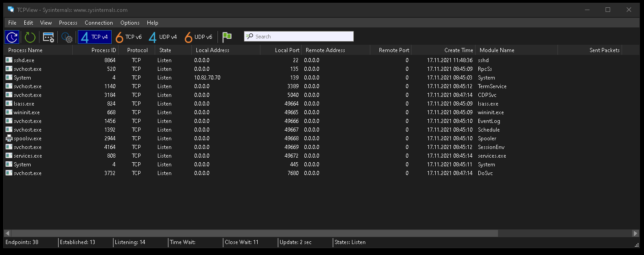Image resolution: width=644 pixels, height=255 pixels.
Task: Click the horizontal scrollbar right arrow
Action: 635,233
